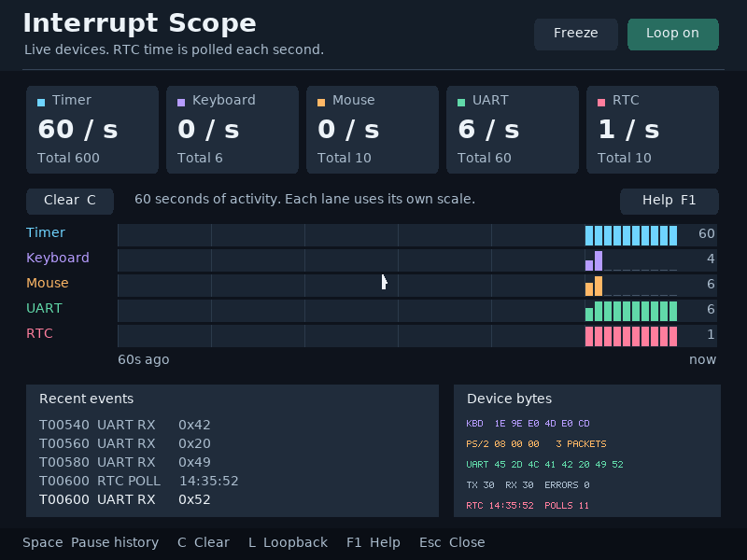Click the 60s ago axis label
This screenshot has width=747, height=560.
click(144, 359)
